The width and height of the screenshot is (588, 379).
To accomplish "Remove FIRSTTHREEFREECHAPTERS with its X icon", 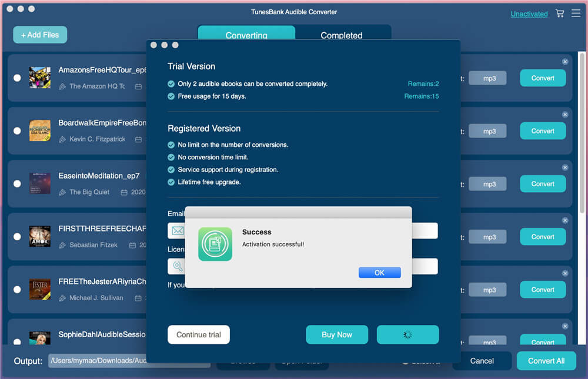I will coord(565,220).
